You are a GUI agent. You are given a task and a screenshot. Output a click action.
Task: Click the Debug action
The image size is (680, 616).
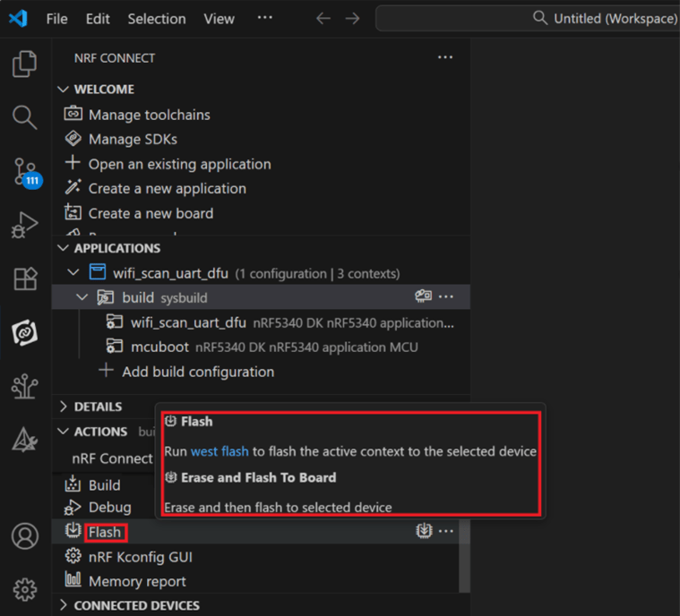click(x=109, y=507)
